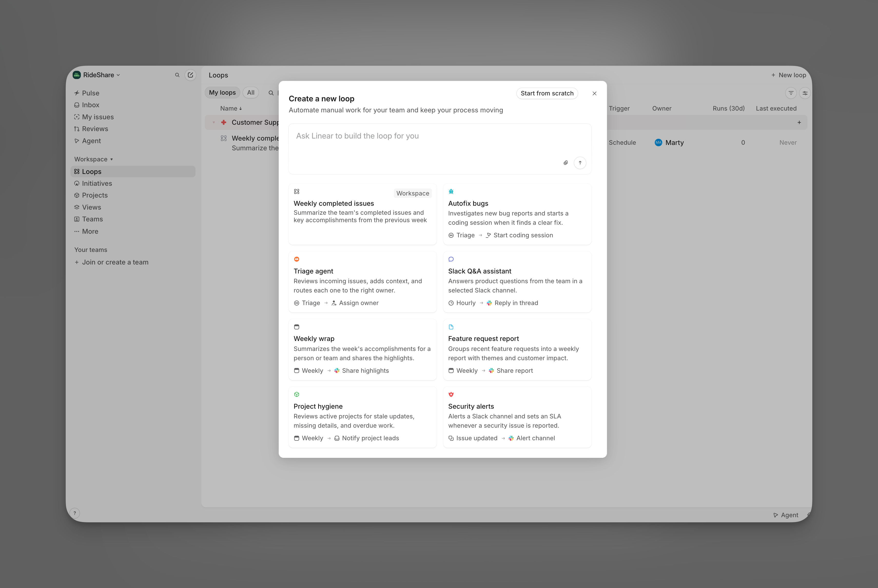Open the RideShare workspace dropdown

(97, 75)
